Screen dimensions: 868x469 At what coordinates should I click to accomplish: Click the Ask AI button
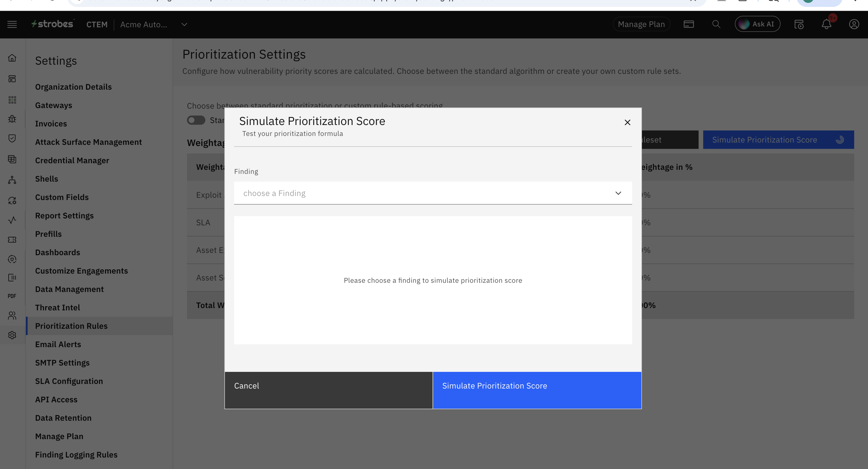click(x=757, y=24)
